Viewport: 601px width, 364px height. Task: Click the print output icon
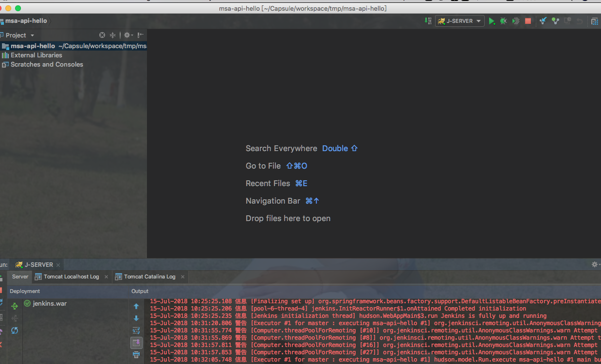point(136,355)
